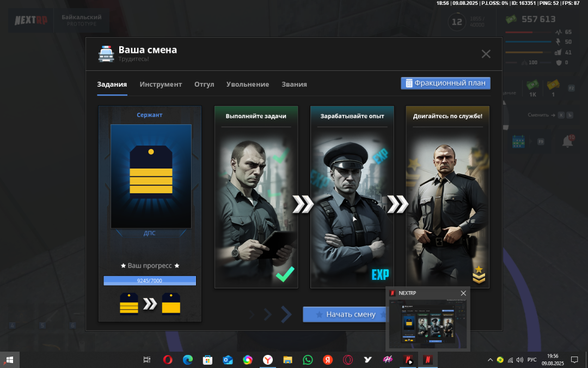Viewport: 588px width, 368px height.
Task: Start the shift with Начать смену
Action: point(345,315)
